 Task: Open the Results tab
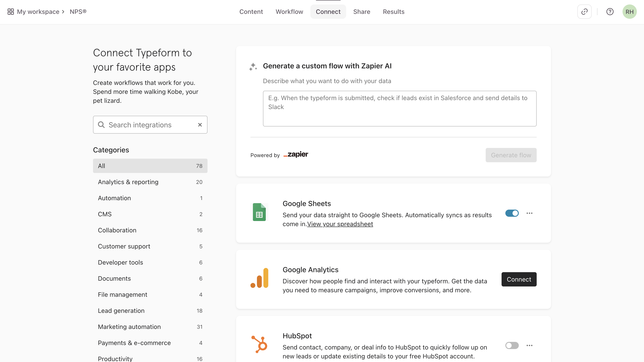394,12
